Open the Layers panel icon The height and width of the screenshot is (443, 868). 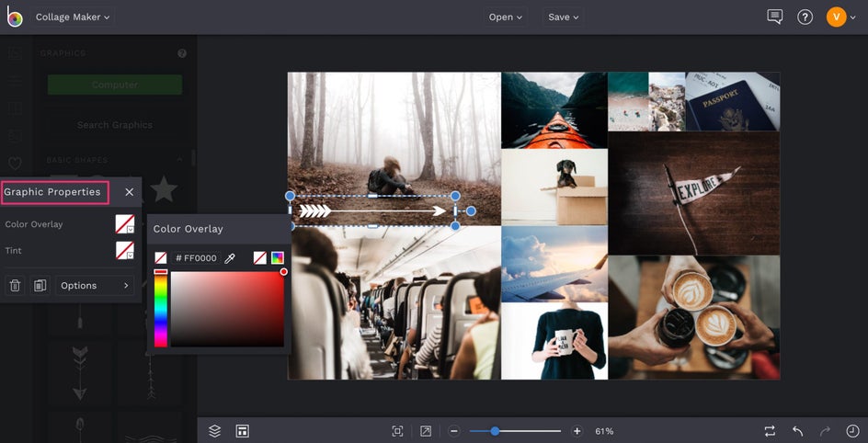[215, 431]
